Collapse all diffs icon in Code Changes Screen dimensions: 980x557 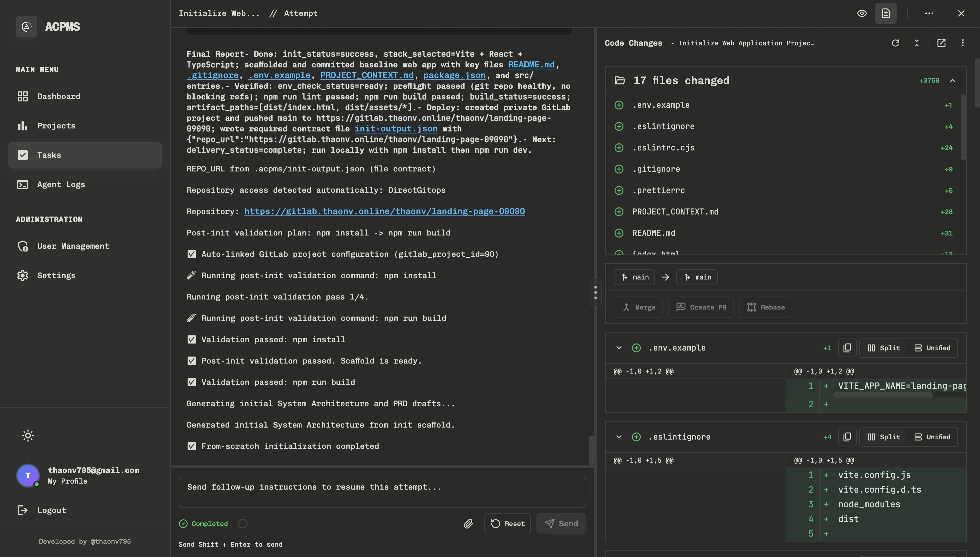[x=917, y=43]
